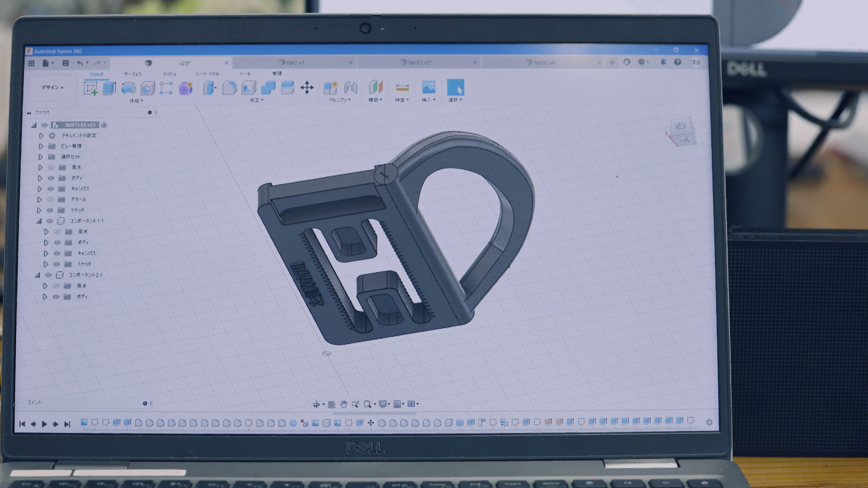
Task: Expand the 選択セット folder
Action: point(40,157)
